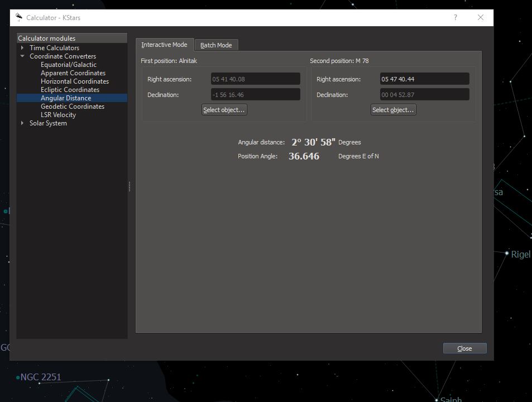Close the Calculator window with X
Image resolution: width=532 pixels, height=402 pixels.
481,17
